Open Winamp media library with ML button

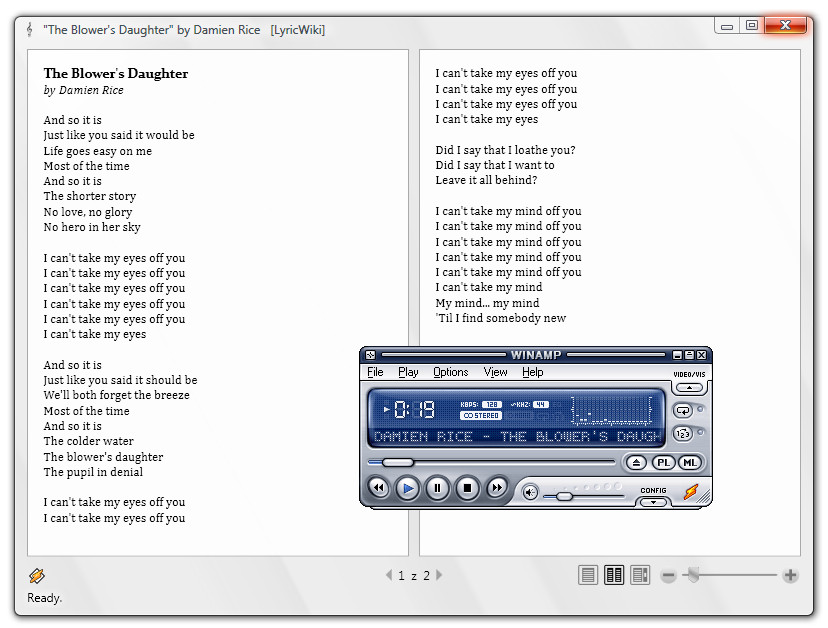point(690,463)
